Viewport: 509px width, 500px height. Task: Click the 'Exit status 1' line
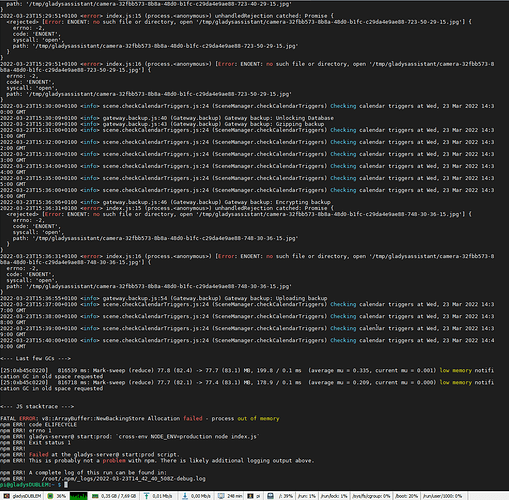coord(35,443)
